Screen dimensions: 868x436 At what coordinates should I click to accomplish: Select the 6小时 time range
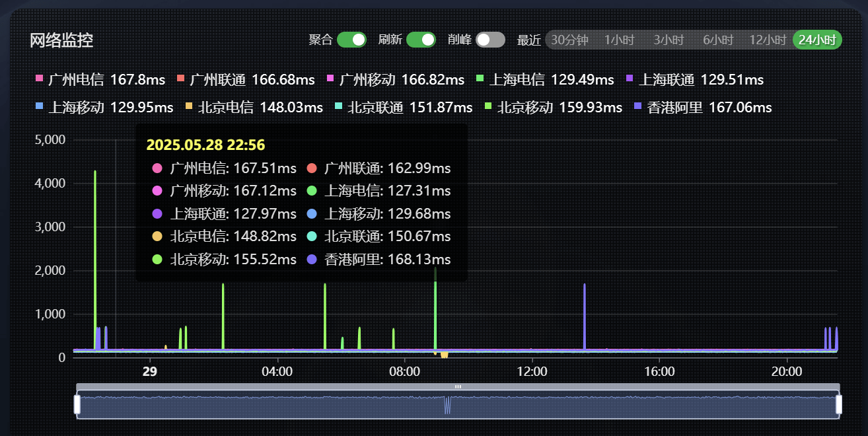[718, 40]
